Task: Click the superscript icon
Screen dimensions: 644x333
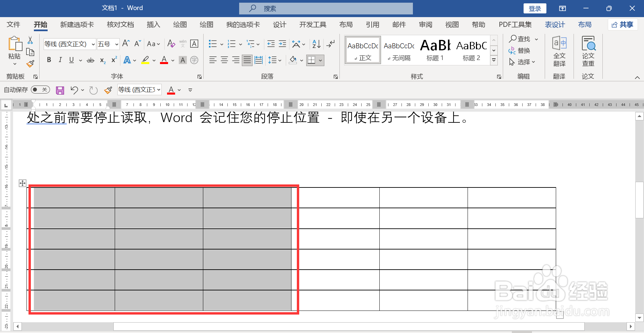Action: point(114,60)
